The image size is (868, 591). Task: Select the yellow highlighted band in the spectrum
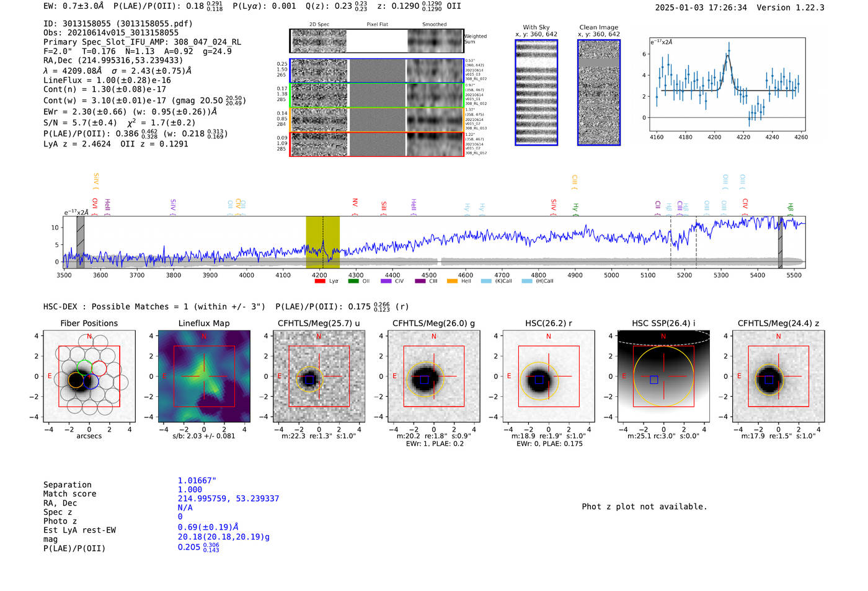pos(322,242)
